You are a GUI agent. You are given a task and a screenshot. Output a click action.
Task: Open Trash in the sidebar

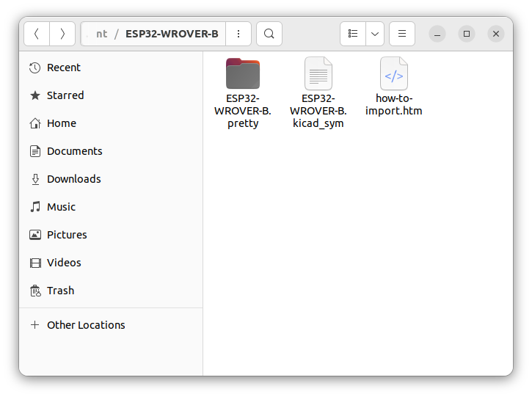[x=111, y=291]
